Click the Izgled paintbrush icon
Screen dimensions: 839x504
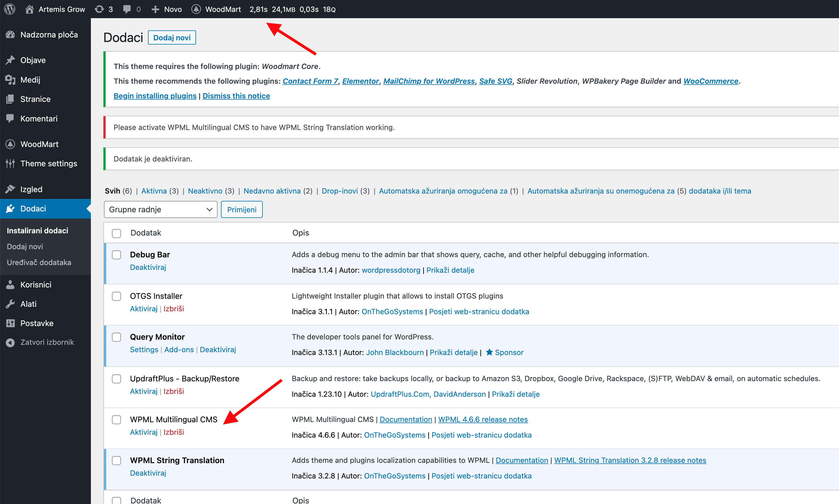point(11,189)
